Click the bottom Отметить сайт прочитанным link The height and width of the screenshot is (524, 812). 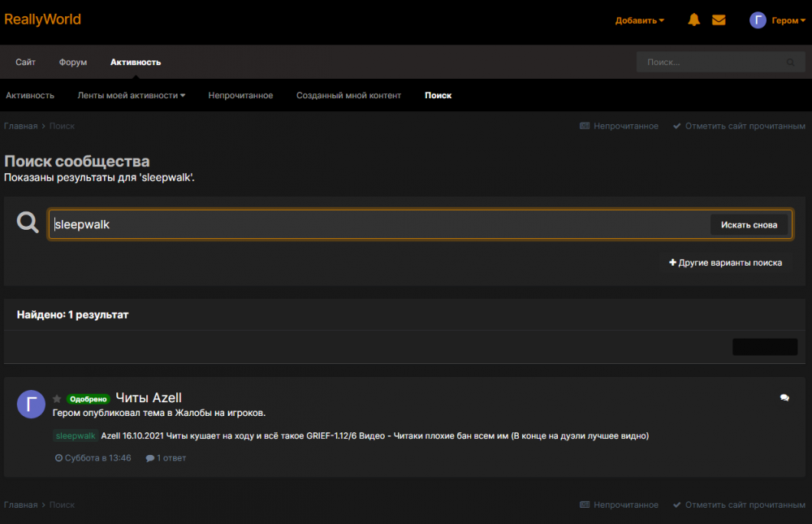[x=739, y=505]
